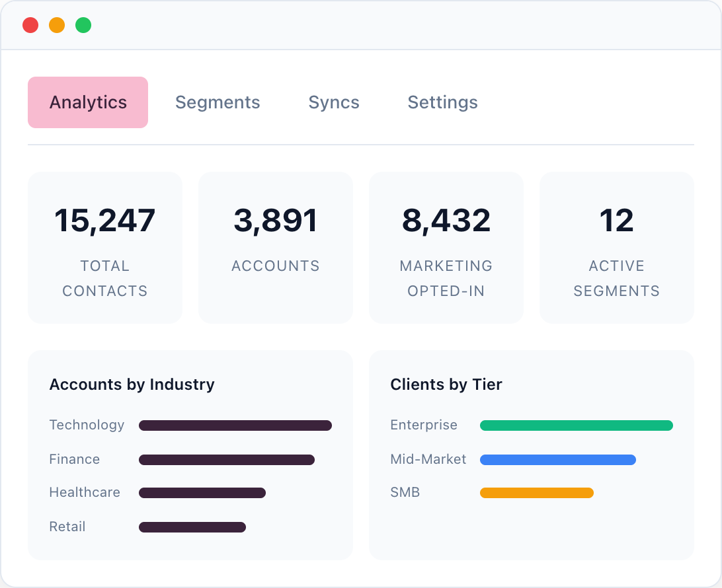
Task: Click the Healthcare bar in the chart
Action: tap(202, 493)
